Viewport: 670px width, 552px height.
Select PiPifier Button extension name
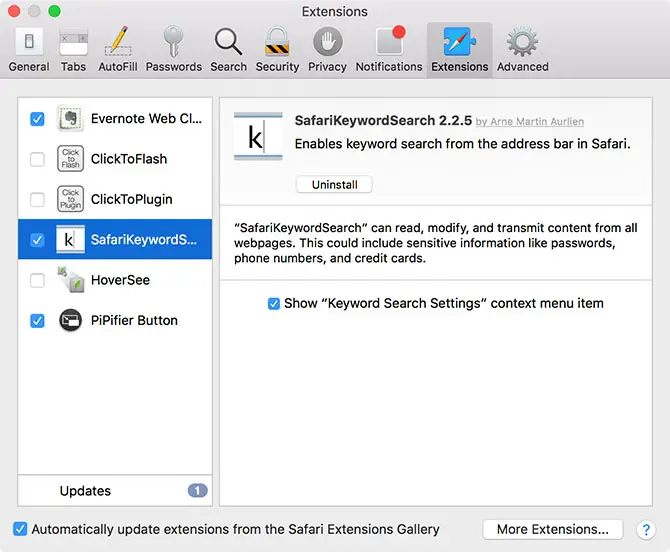pos(134,320)
